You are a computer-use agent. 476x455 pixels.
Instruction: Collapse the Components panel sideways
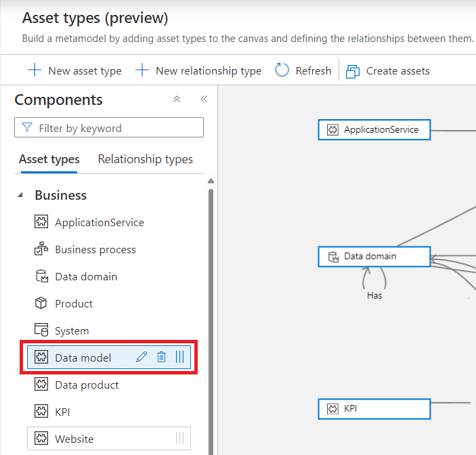[203, 100]
